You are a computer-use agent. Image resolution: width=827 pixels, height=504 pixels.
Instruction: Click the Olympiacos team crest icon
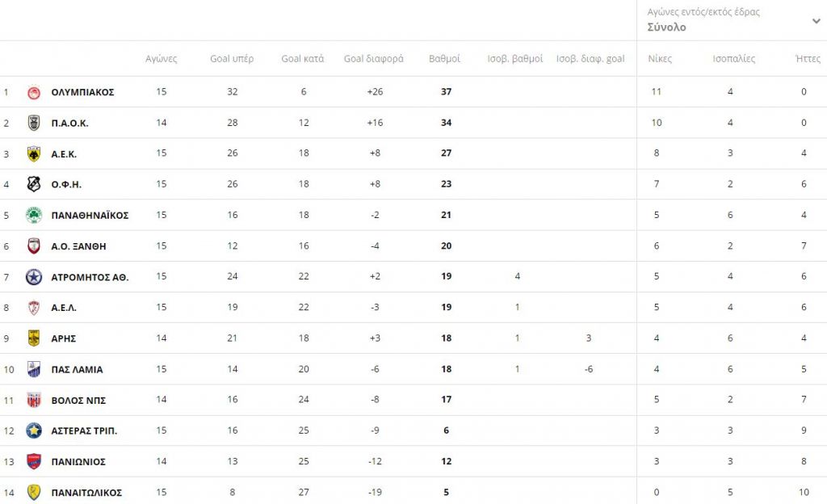[x=34, y=92]
